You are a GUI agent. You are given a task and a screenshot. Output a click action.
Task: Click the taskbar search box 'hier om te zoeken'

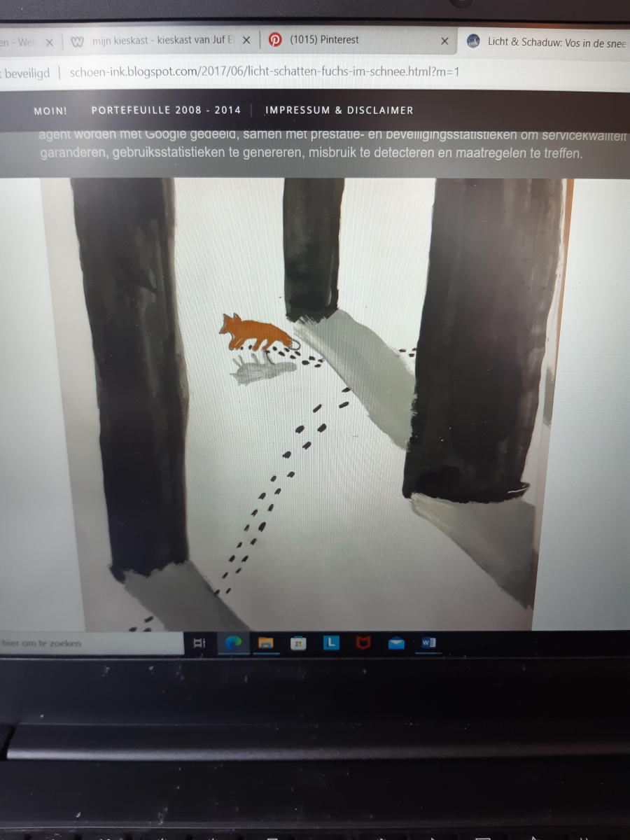coord(92,643)
